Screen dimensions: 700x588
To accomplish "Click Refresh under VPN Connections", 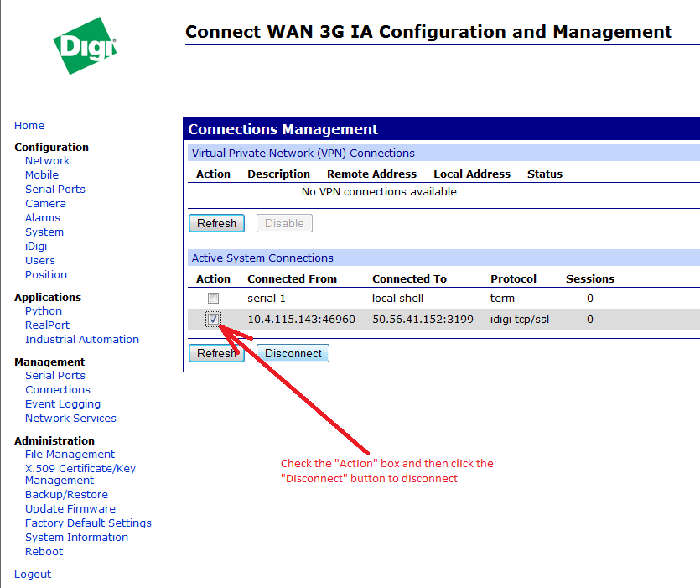I will 216,224.
